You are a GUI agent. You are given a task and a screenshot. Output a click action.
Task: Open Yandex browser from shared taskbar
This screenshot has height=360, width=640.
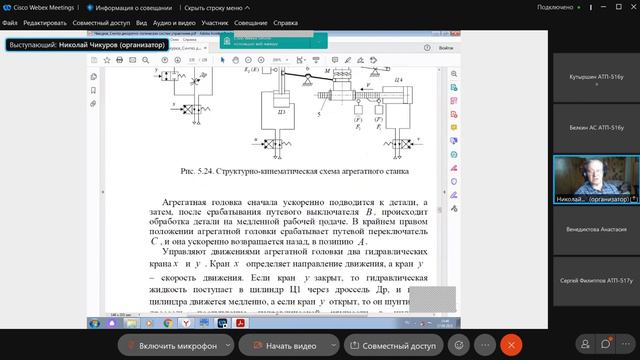click(186, 323)
